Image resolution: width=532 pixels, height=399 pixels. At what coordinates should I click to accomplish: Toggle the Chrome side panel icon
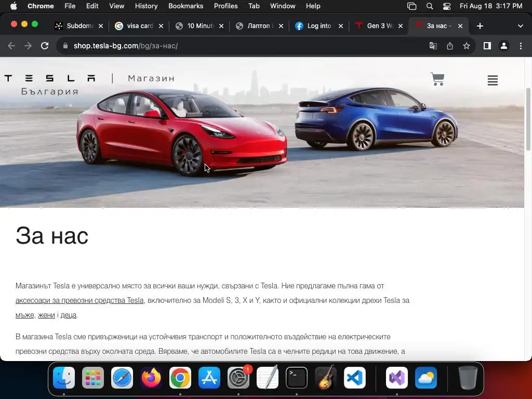pyautogui.click(x=487, y=46)
